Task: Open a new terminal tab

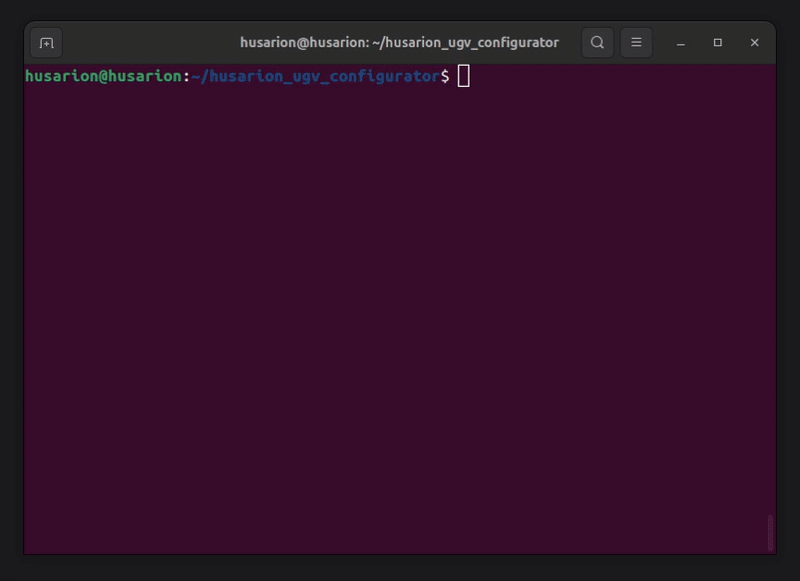Action: tap(46, 43)
